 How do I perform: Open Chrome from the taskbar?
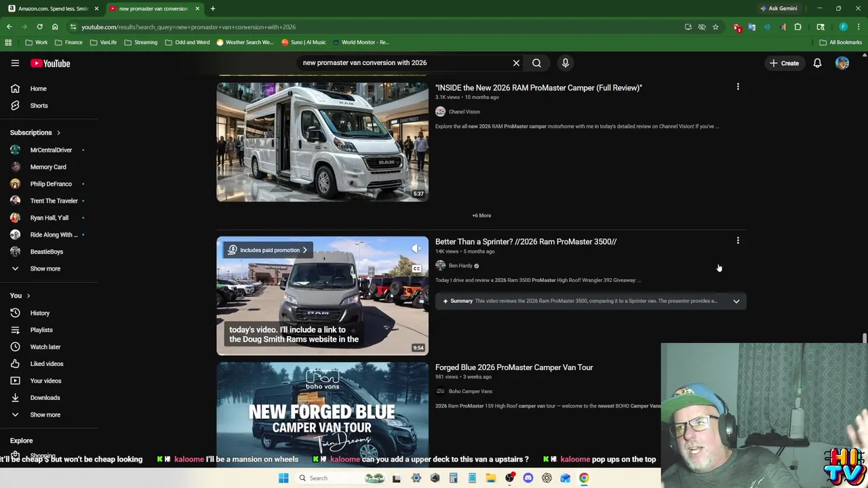pos(584,478)
